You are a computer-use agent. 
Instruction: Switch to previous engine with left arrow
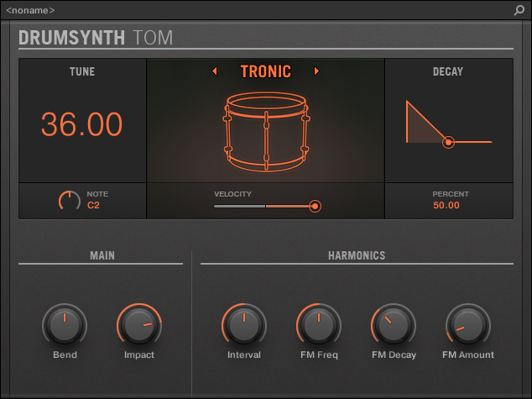214,71
